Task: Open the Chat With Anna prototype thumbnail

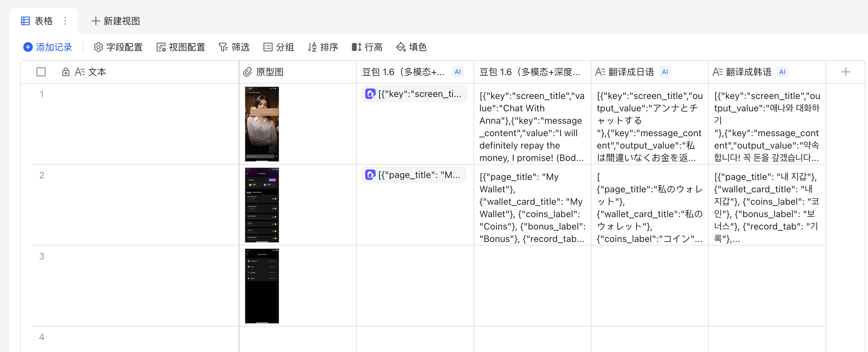Action: click(x=262, y=124)
